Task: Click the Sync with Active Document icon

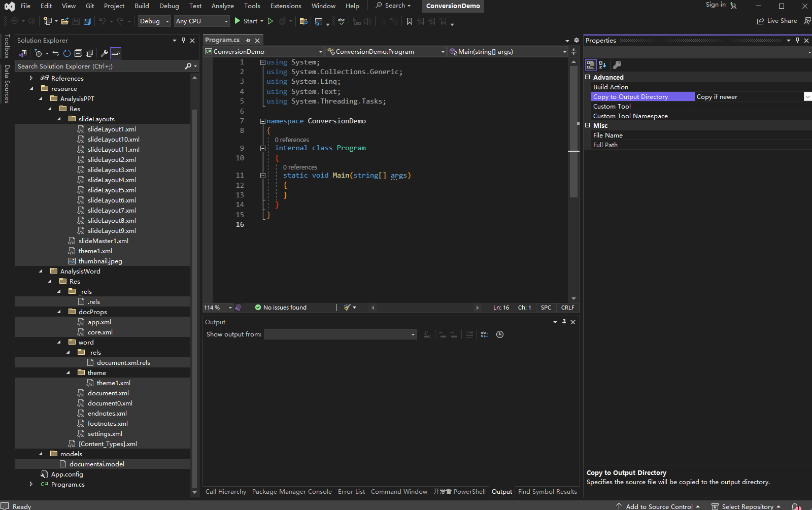Action: click(x=56, y=53)
